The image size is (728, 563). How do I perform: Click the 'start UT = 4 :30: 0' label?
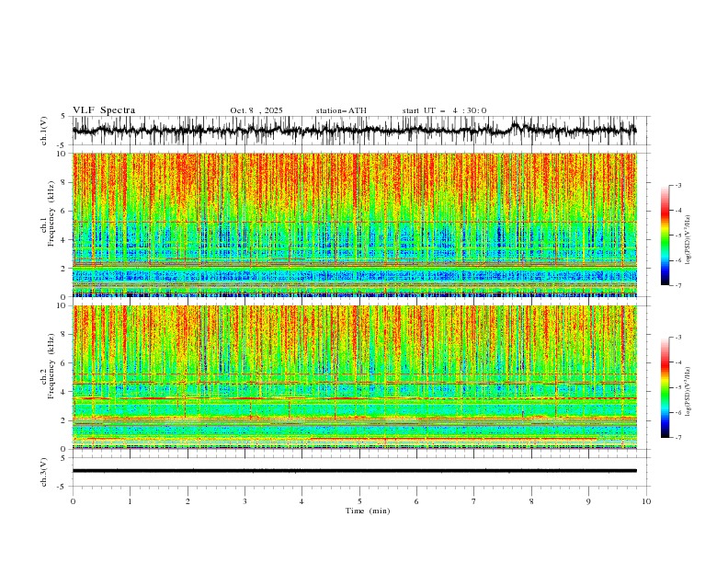point(444,110)
